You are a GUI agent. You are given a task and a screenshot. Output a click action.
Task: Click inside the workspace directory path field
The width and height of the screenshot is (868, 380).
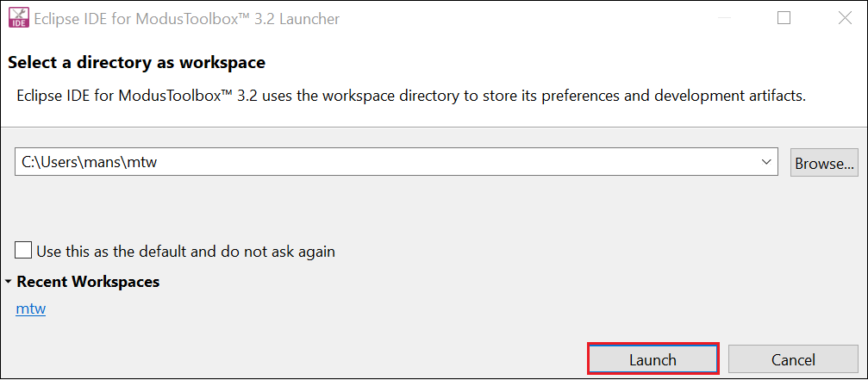397,162
